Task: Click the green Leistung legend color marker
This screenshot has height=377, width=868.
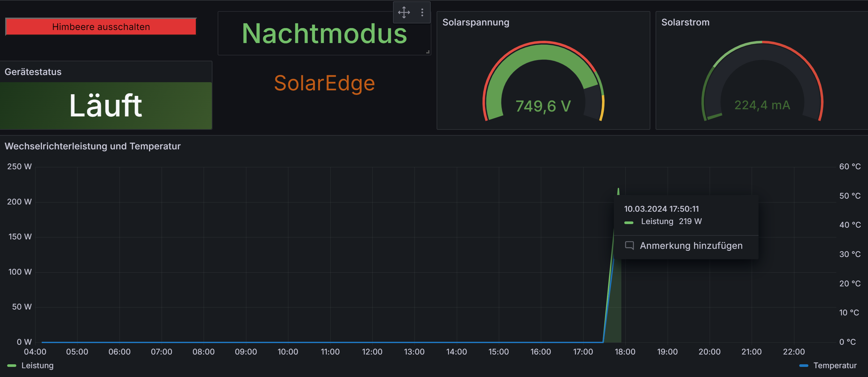Action: (x=12, y=366)
